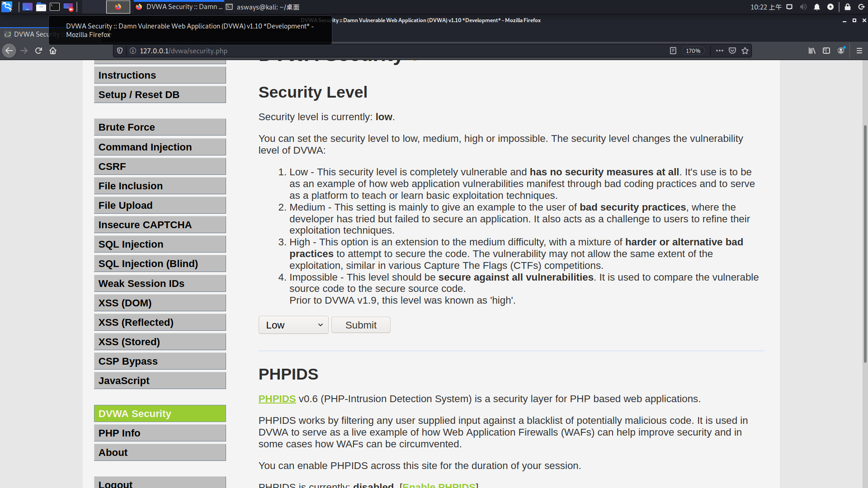Click the power manager icon
This screenshot has height=488, width=868.
pos(830,7)
